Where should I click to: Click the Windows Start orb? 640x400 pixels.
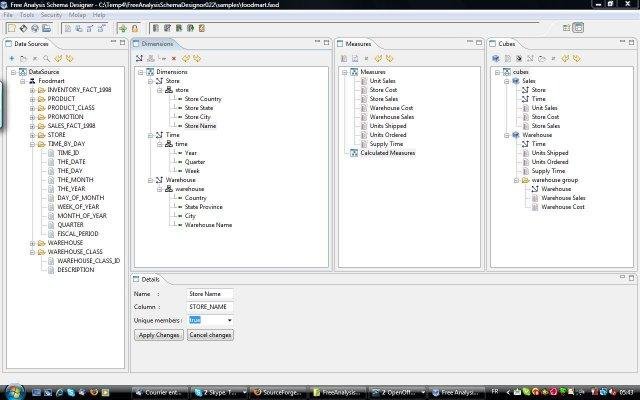[x=15, y=392]
